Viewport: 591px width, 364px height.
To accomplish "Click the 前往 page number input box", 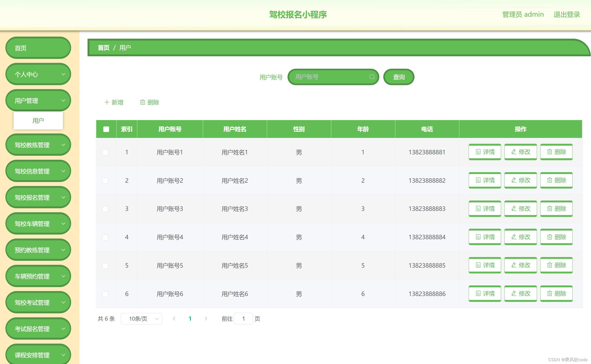I will pyautogui.click(x=243, y=318).
